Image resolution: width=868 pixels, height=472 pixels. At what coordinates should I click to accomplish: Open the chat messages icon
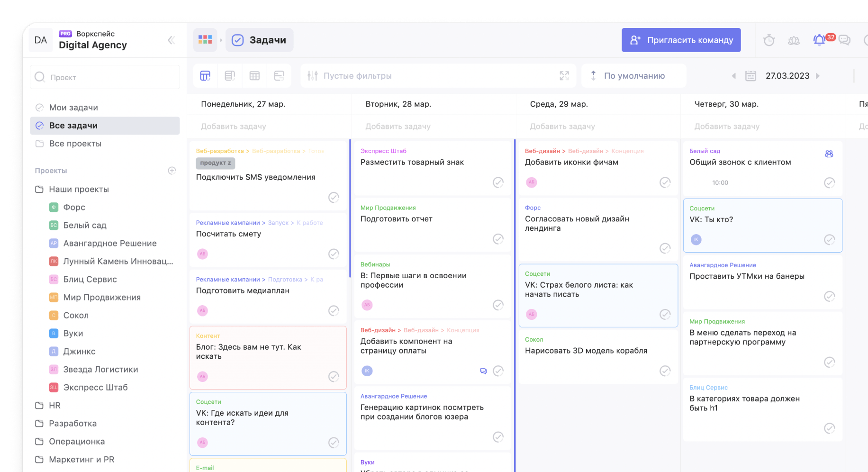[844, 40]
